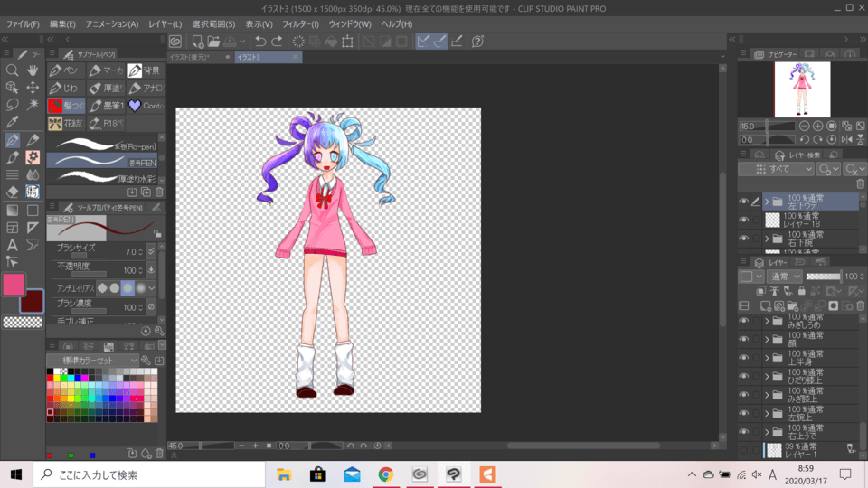Image resolution: width=868 pixels, height=488 pixels.
Task: Open the 通常 blending mode dropdown
Action: (x=785, y=277)
